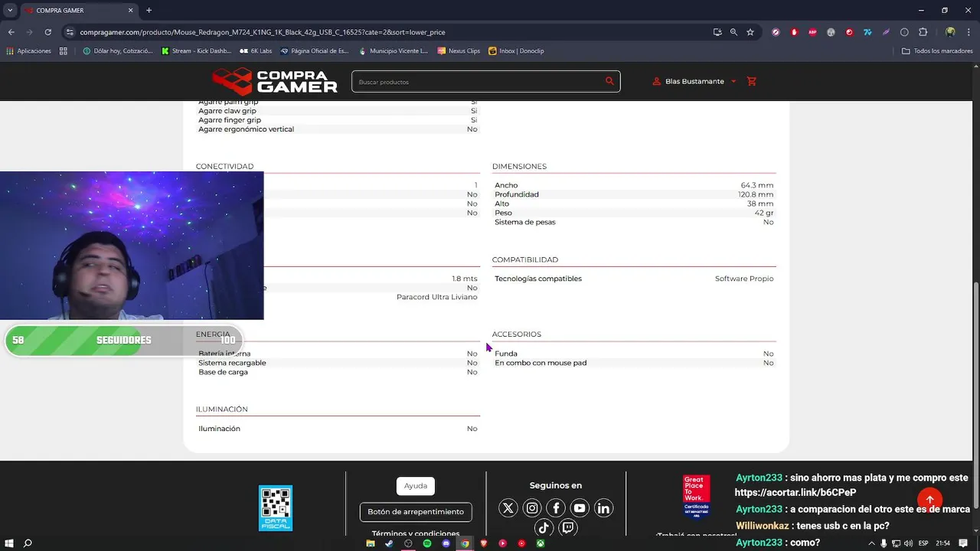
Task: Open the Chrome three-dot menu
Action: click(x=969, y=32)
